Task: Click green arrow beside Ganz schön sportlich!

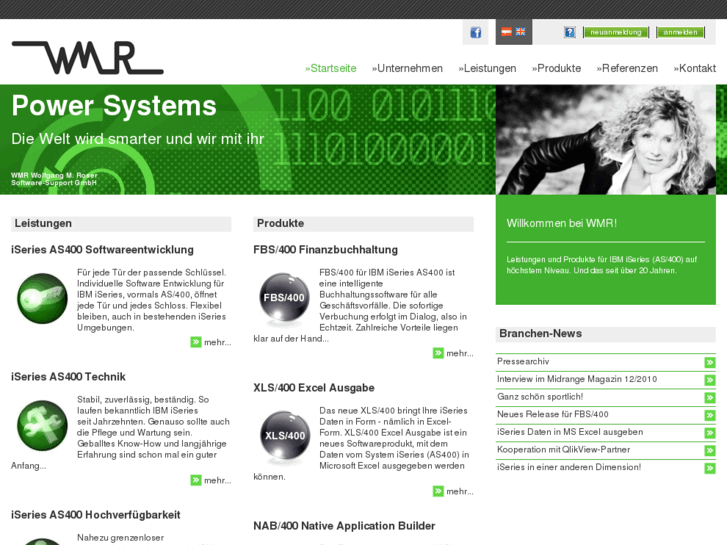Action: click(x=710, y=398)
